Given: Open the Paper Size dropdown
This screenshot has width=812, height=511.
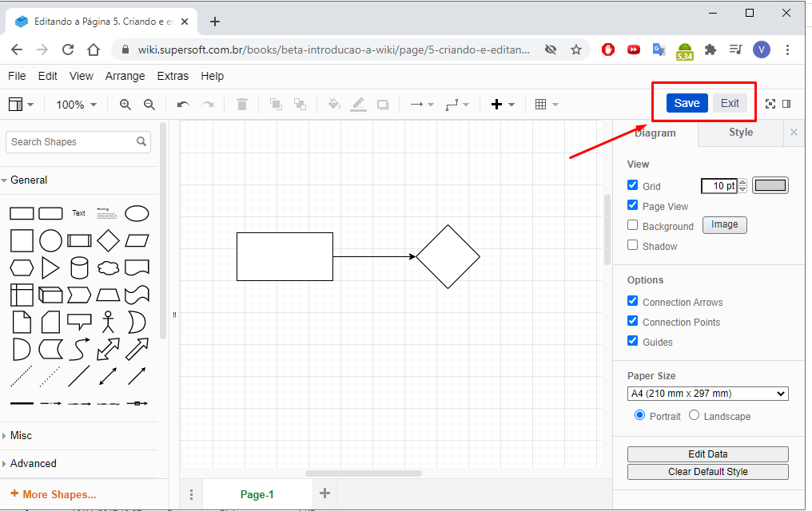Looking at the screenshot, I should (x=707, y=394).
